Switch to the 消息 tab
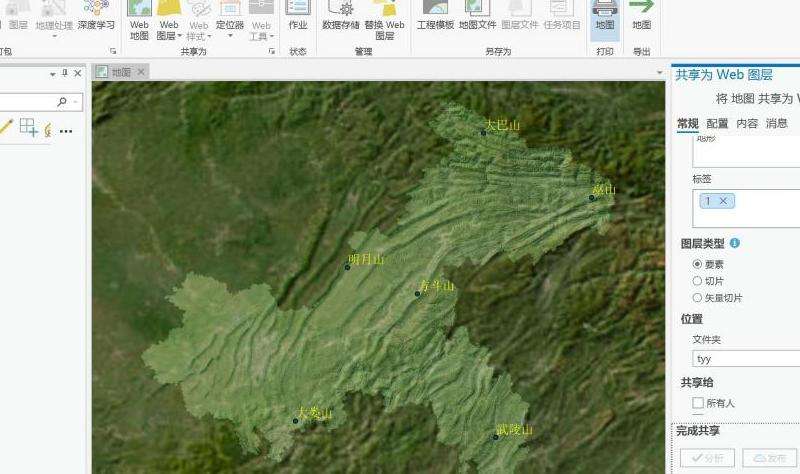 (777, 123)
